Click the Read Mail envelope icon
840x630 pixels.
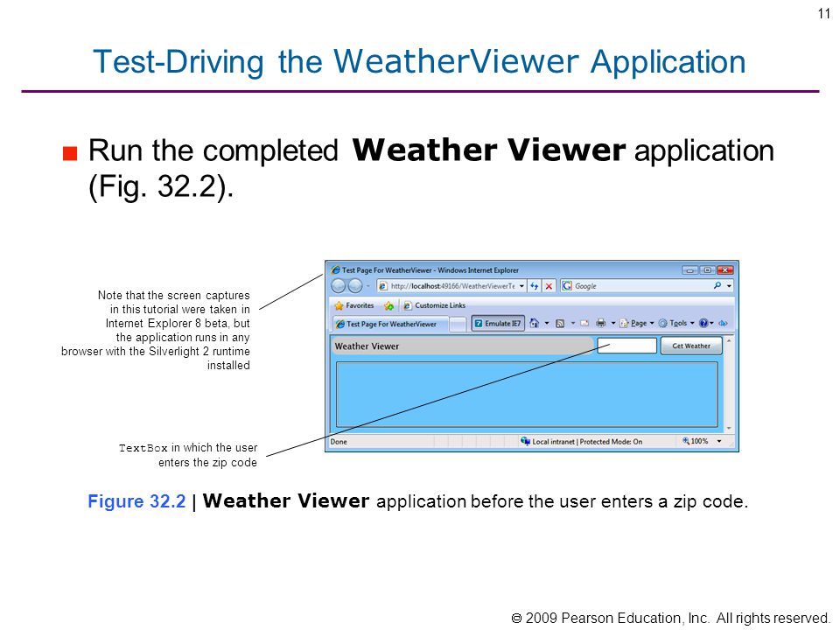click(x=585, y=323)
